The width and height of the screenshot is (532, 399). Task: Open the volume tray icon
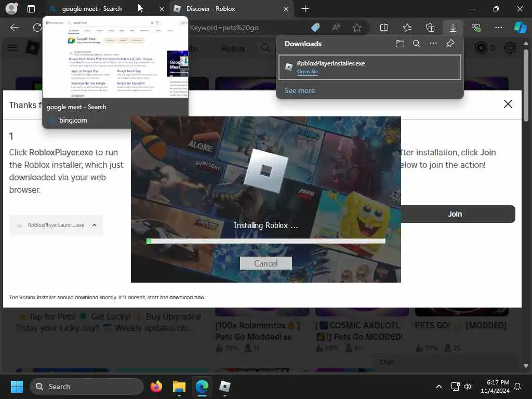click(468, 387)
